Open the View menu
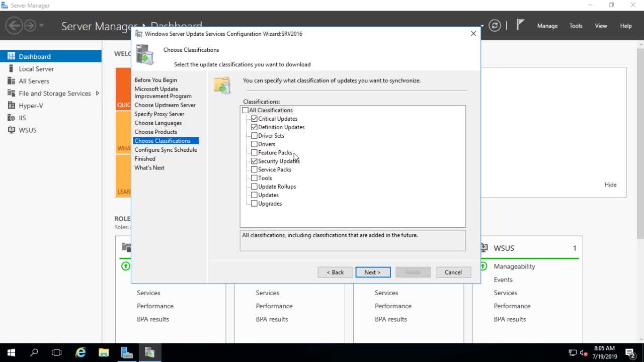Viewport: 644px width, 362px height. 601,26
